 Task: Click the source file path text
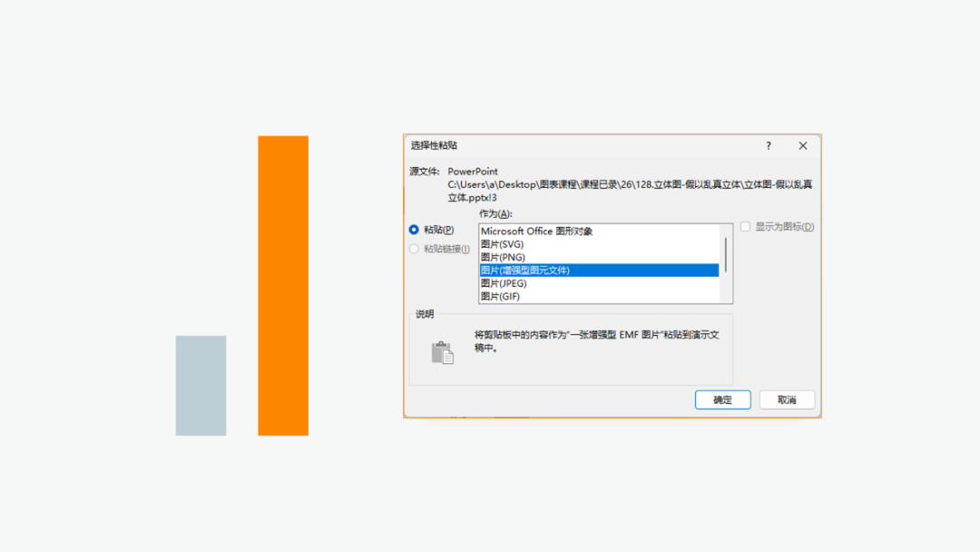[630, 191]
